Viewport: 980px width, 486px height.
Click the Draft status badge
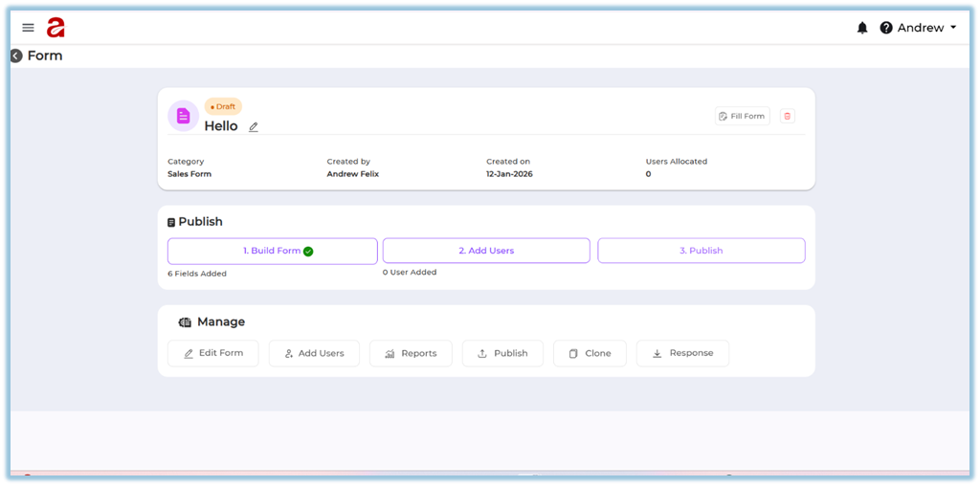(223, 106)
